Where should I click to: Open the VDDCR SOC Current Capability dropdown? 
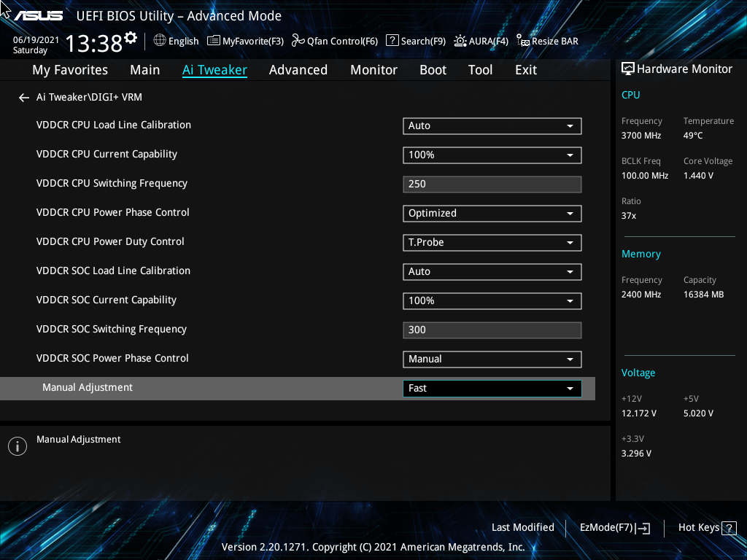(492, 300)
